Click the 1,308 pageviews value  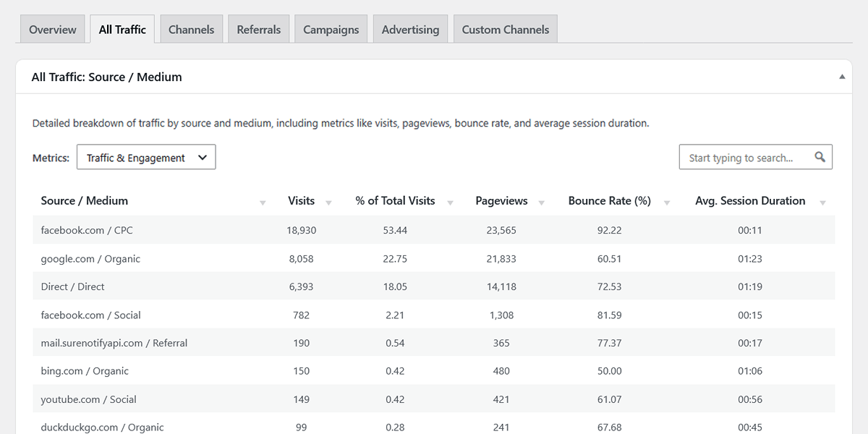[501, 315]
